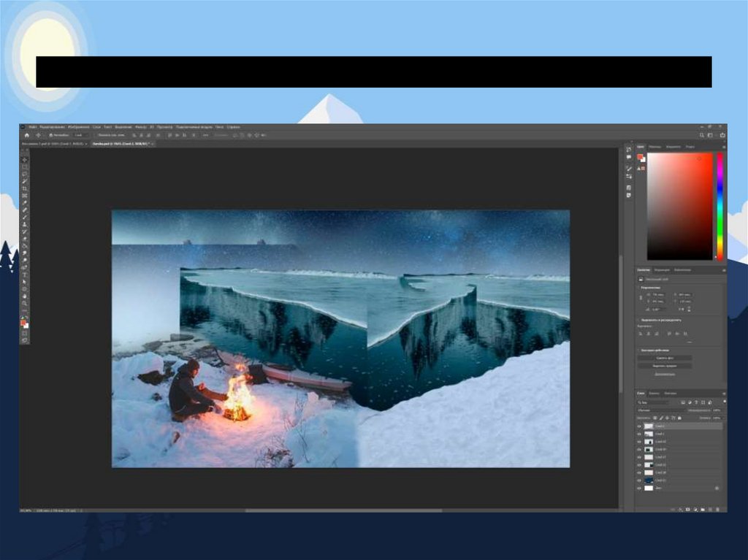Open the Дополнительно link in Properties
The image size is (748, 560).
click(x=665, y=374)
